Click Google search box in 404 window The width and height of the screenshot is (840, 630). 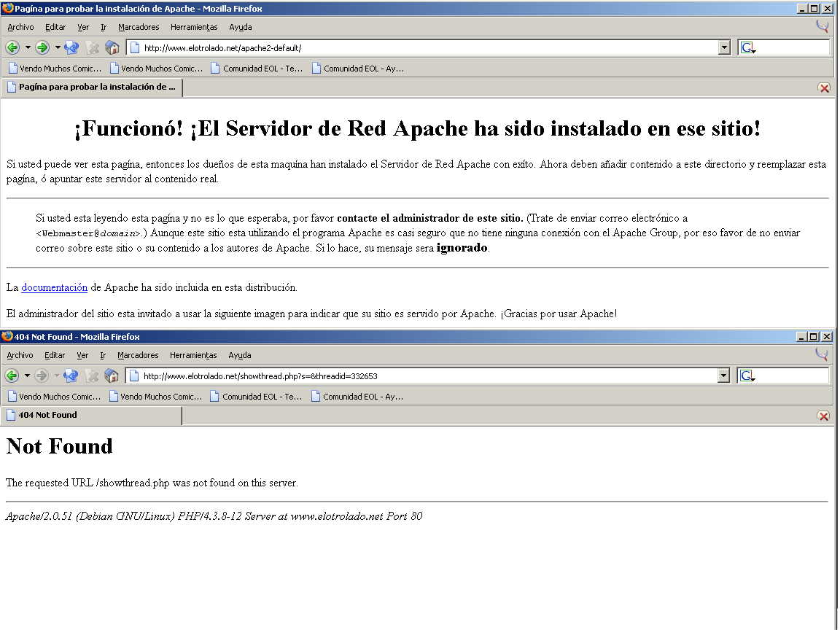click(x=783, y=376)
